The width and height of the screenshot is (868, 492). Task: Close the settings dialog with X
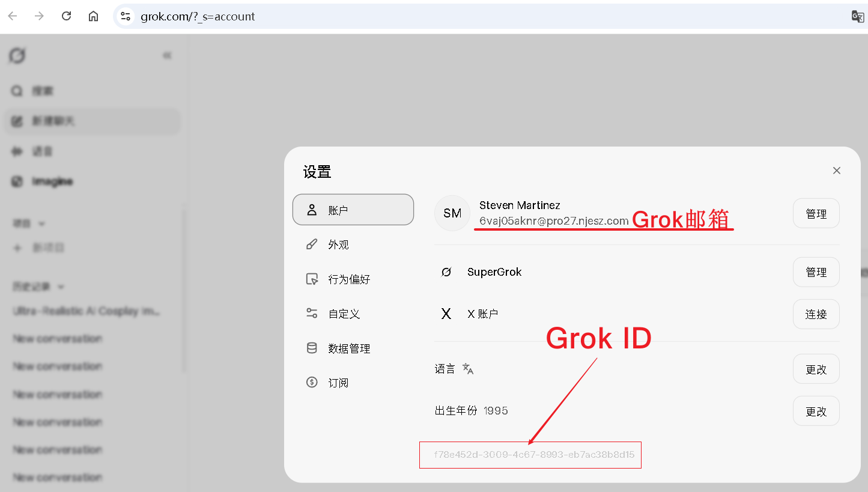(x=837, y=171)
